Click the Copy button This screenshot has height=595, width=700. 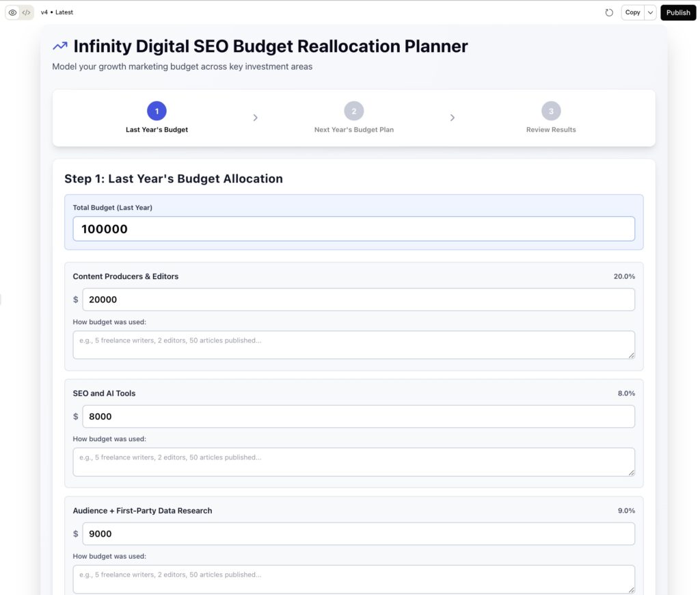click(632, 12)
